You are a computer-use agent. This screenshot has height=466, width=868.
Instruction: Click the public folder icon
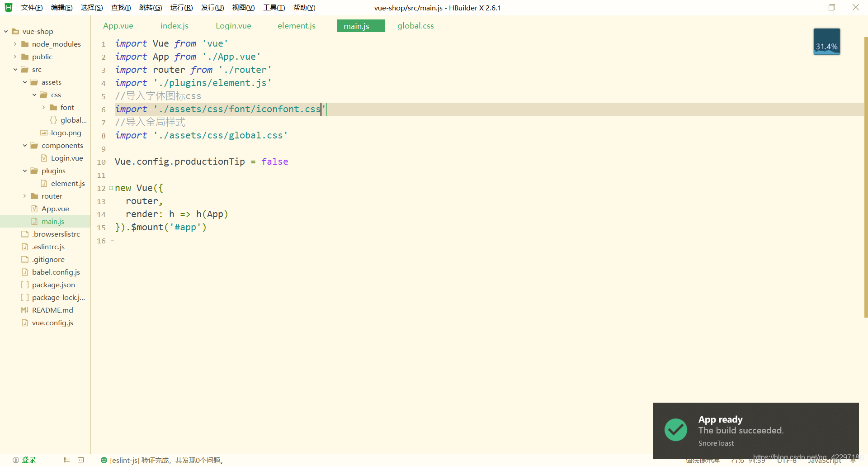tap(25, 57)
